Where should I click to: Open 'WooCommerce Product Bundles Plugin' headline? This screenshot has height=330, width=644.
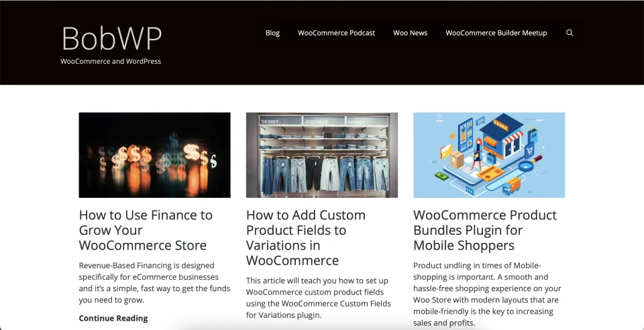484,230
